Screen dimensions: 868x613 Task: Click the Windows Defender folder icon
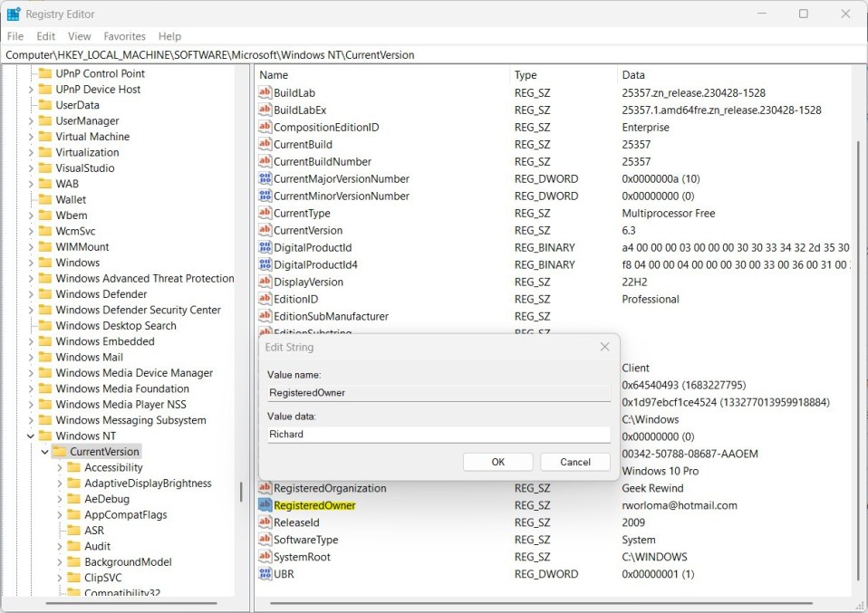44,294
